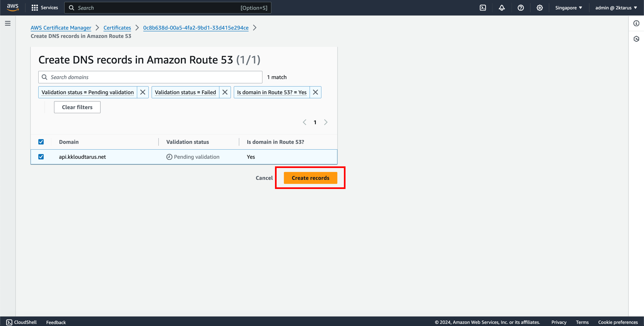Open the settings gear in top bar

pyautogui.click(x=540, y=8)
